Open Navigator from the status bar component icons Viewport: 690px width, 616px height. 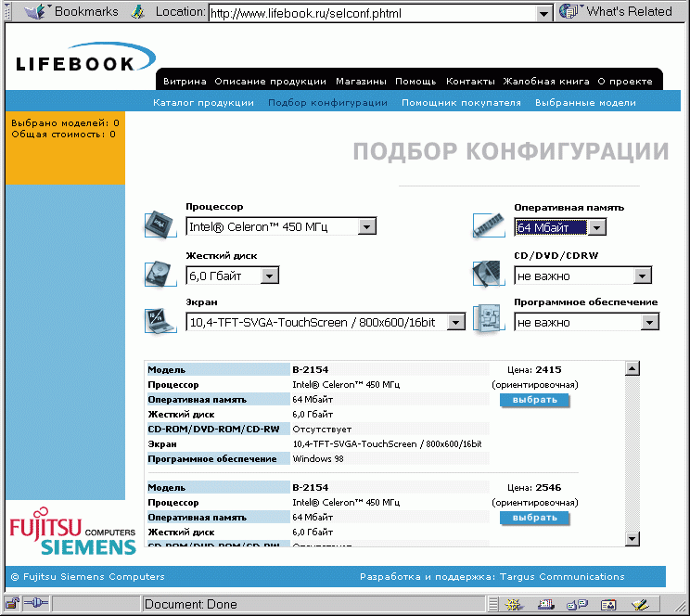coord(514,605)
